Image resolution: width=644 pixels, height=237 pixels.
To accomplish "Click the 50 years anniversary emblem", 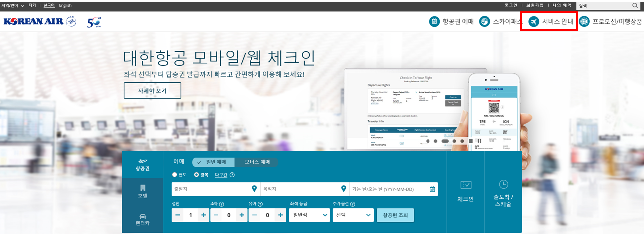I will [x=94, y=22].
